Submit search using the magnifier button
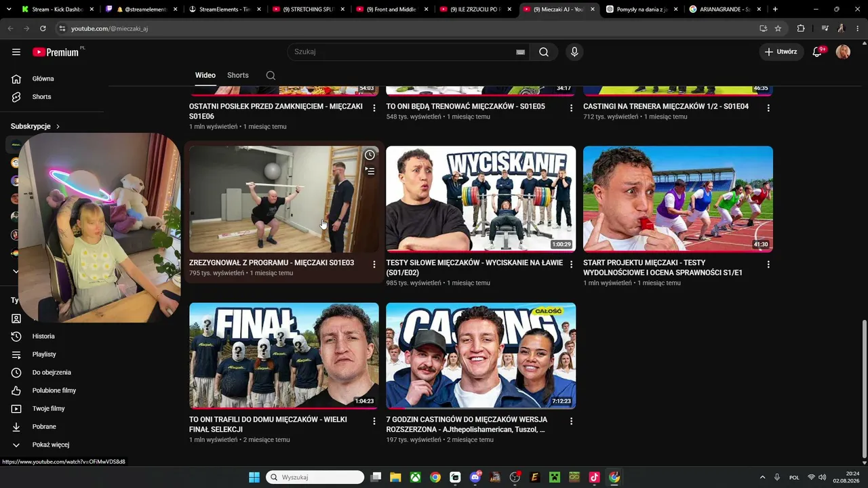868x488 pixels. [x=544, y=52]
